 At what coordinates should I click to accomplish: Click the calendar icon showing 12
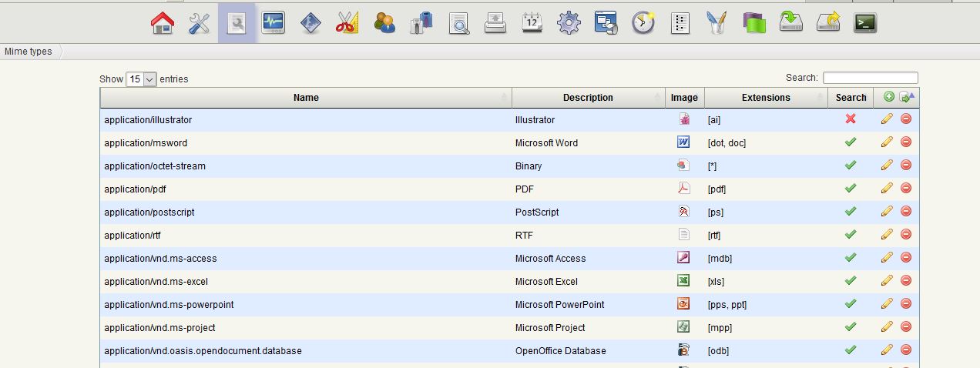[x=532, y=23]
